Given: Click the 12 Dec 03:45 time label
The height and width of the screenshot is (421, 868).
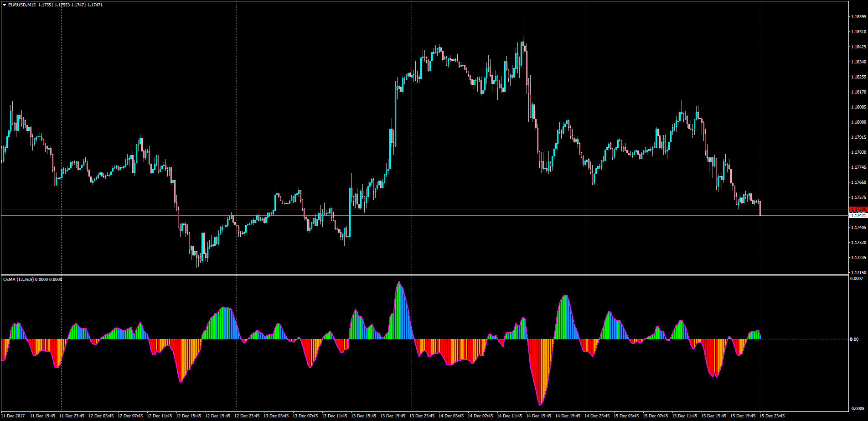Looking at the screenshot, I should (101, 416).
